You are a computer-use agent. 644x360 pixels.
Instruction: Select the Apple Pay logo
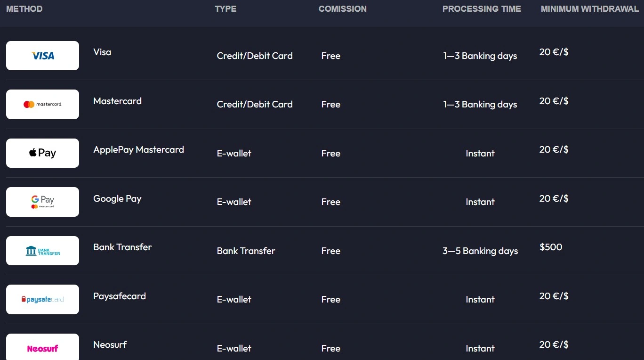[x=42, y=153]
